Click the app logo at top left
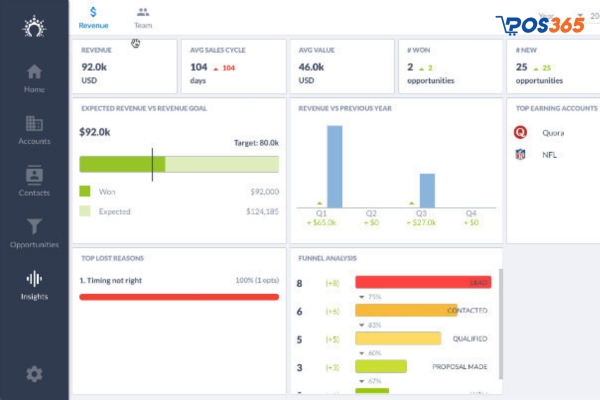 pos(34,22)
